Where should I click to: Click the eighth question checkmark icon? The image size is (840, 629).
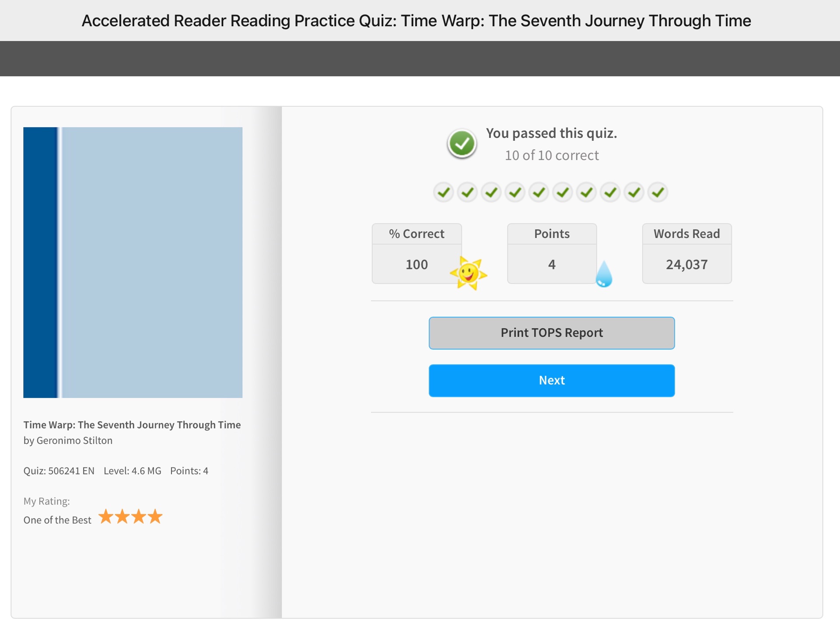point(610,192)
